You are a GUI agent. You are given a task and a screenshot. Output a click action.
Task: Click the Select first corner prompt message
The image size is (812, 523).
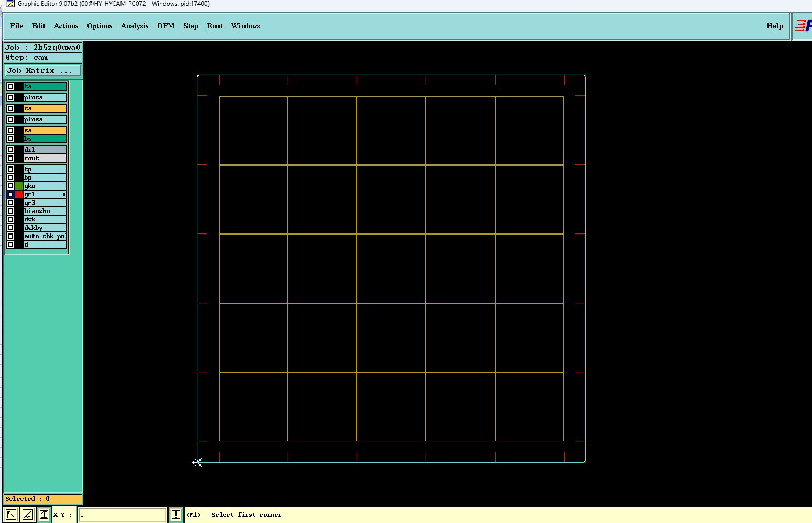tap(234, 515)
